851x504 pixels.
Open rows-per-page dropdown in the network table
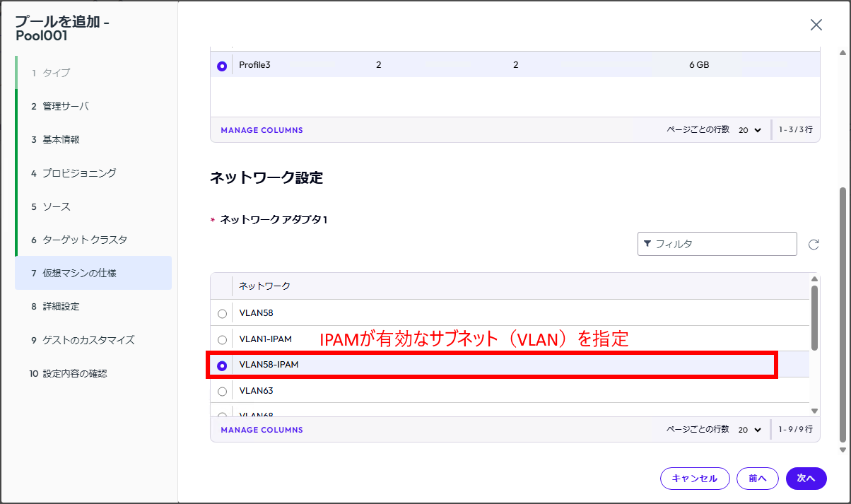pos(750,430)
